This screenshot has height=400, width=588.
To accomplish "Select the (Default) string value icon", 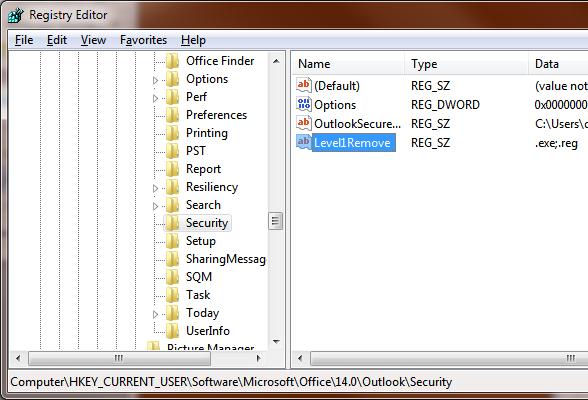I will [303, 85].
